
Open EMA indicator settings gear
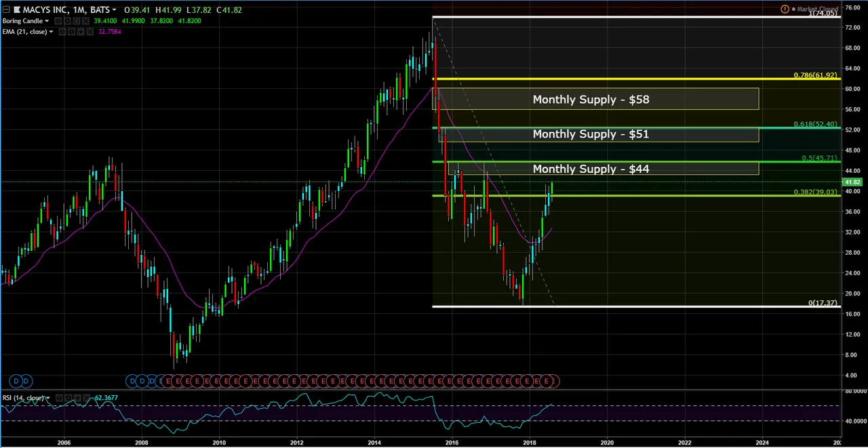[x=71, y=32]
